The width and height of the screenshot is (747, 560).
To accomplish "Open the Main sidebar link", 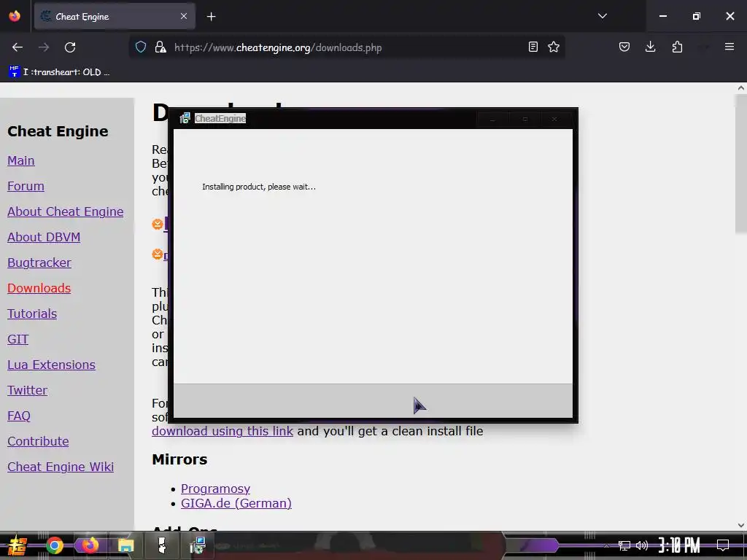I will 21,160.
